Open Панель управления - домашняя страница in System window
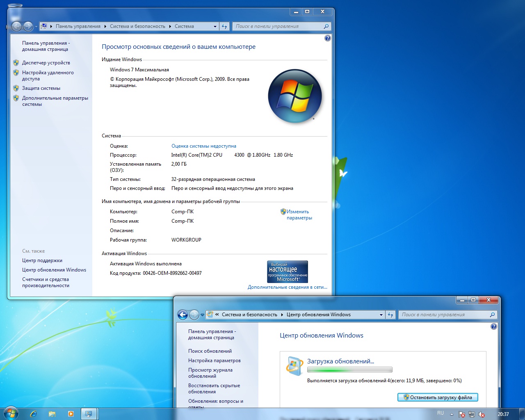This screenshot has height=420, width=525. tap(46, 46)
